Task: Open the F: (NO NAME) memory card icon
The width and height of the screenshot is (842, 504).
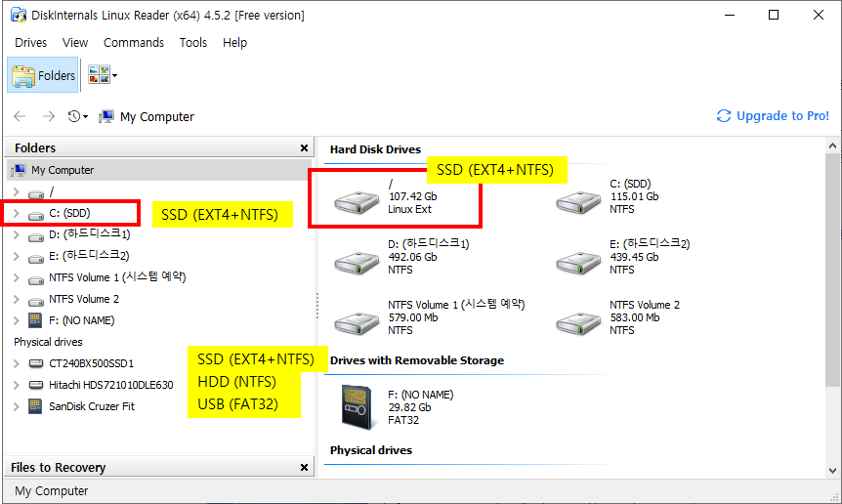Action: pyautogui.click(x=358, y=407)
